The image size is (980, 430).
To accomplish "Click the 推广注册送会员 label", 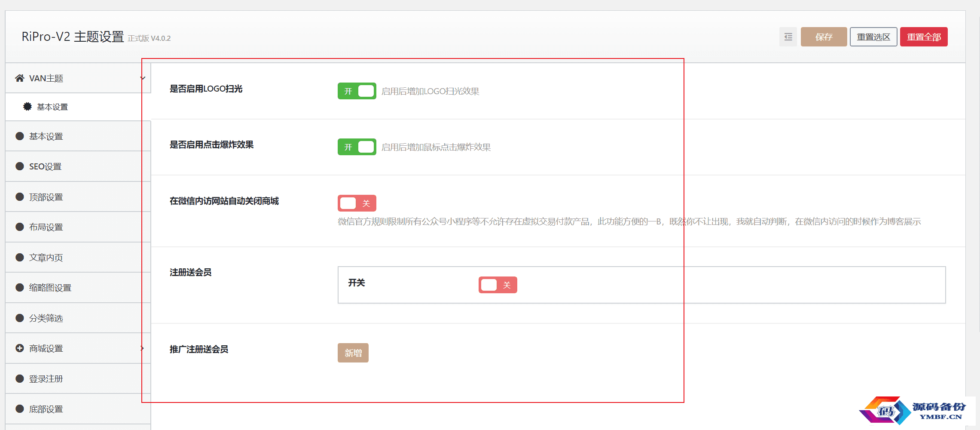I will coord(199,350).
